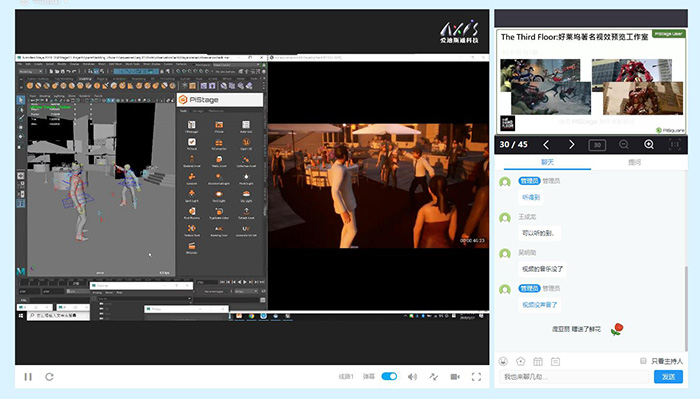Switch to the 提问 question tab
Screen dimensions: 700x399
(x=634, y=162)
